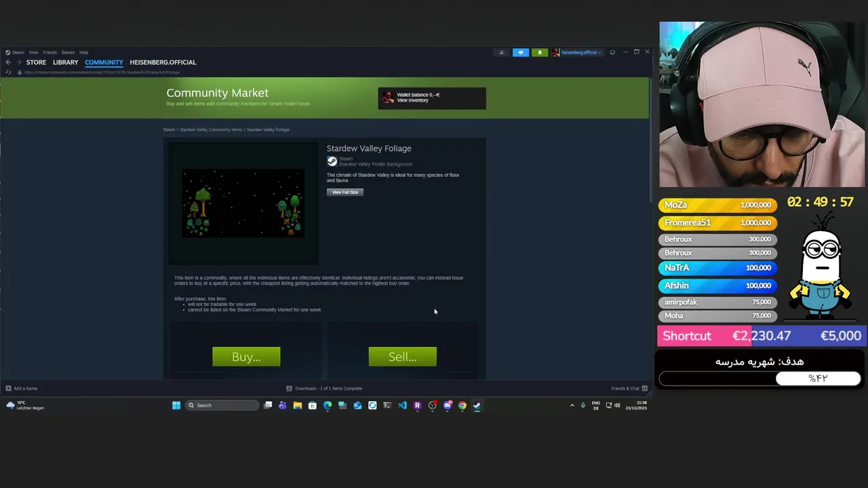Click Friends & Chat label

(x=625, y=388)
